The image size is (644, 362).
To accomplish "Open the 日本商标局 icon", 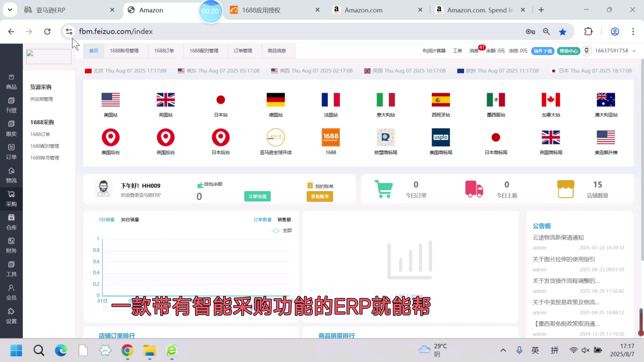I will pyautogui.click(x=496, y=137).
